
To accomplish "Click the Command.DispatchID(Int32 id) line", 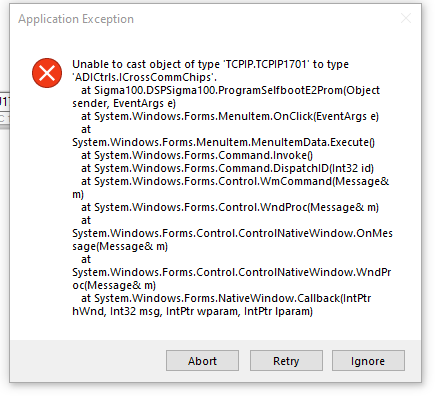I will pos(227,168).
